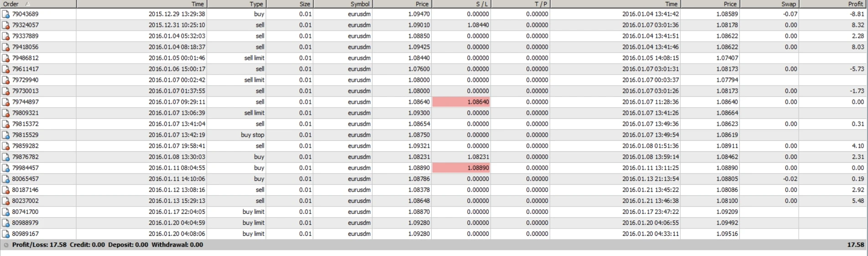Image resolution: width=868 pixels, height=256 pixels.
Task: Click S/L value 1.08231
Action: click(x=478, y=157)
